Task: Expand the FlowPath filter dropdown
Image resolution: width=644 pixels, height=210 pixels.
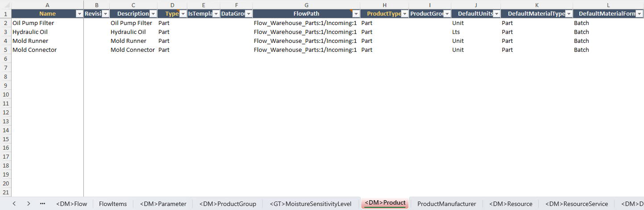Action: (x=356, y=14)
